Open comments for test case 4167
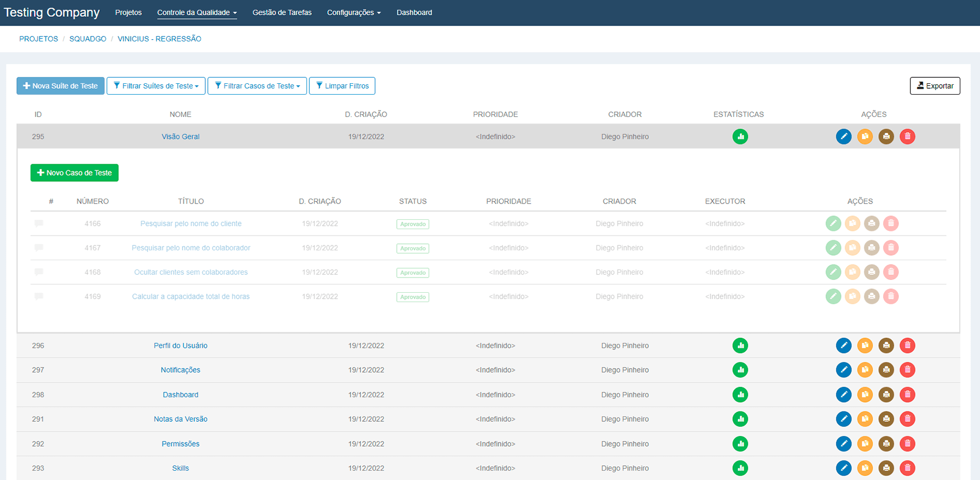Viewport: 980px width, 480px height. [39, 248]
